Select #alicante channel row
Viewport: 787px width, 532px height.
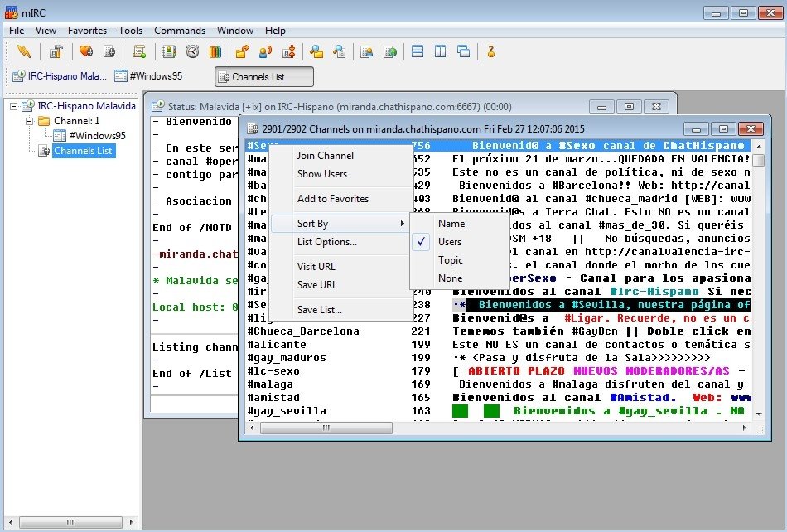click(498, 345)
